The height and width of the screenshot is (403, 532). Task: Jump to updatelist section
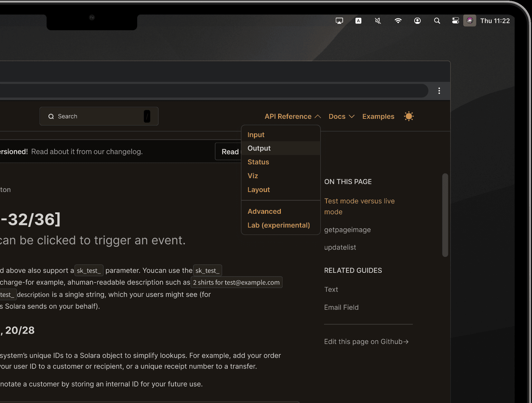(340, 247)
